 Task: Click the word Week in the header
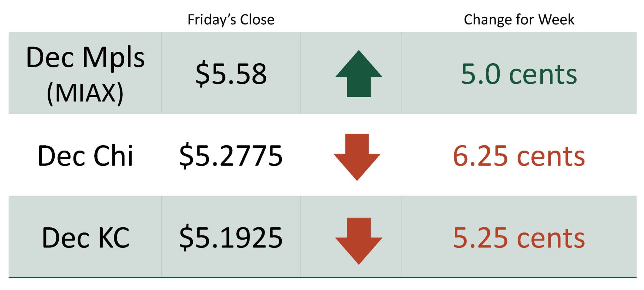556,20
